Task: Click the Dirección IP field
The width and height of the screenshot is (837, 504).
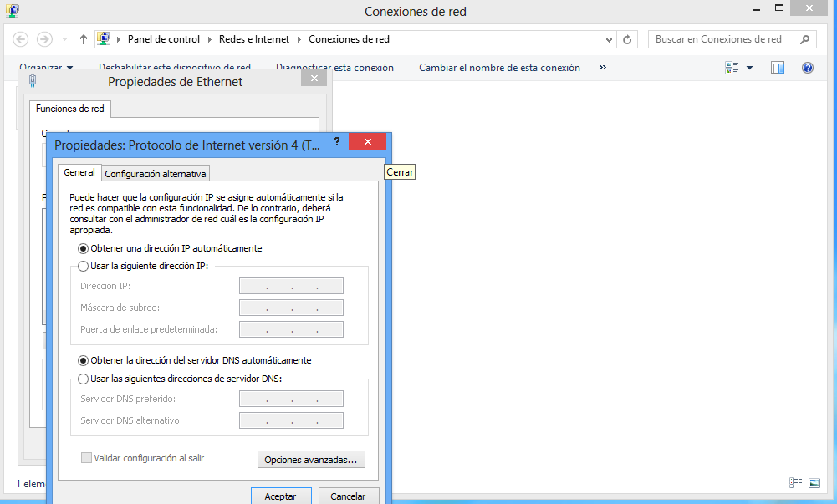Action: pyautogui.click(x=291, y=286)
